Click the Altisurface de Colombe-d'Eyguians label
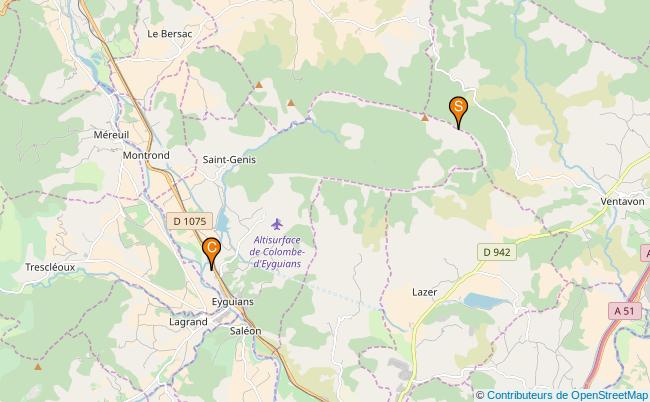 click(277, 252)
